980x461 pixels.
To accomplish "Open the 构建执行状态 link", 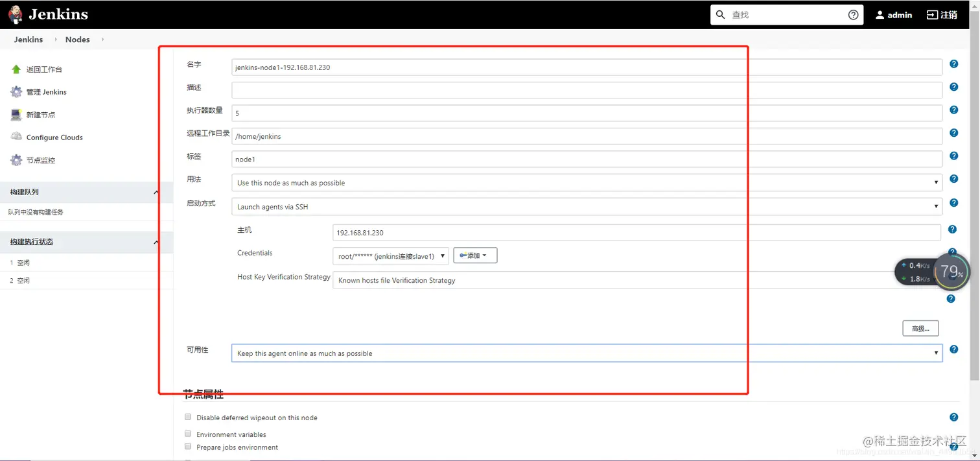I will (x=32, y=242).
